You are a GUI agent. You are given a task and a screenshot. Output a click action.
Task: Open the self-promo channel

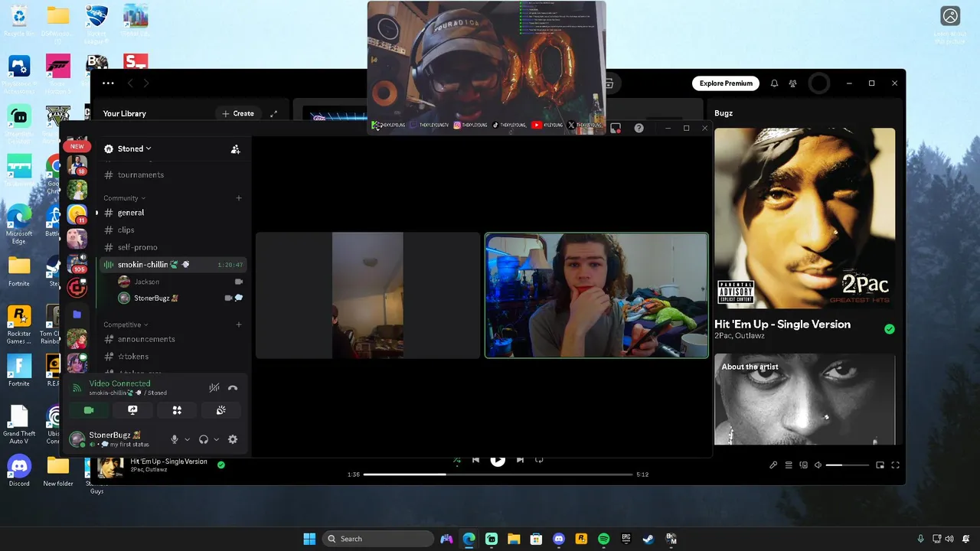(172, 247)
